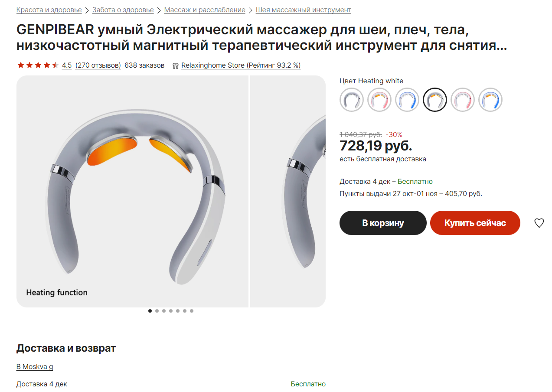Select the last blue heating color swatch

pyautogui.click(x=490, y=100)
